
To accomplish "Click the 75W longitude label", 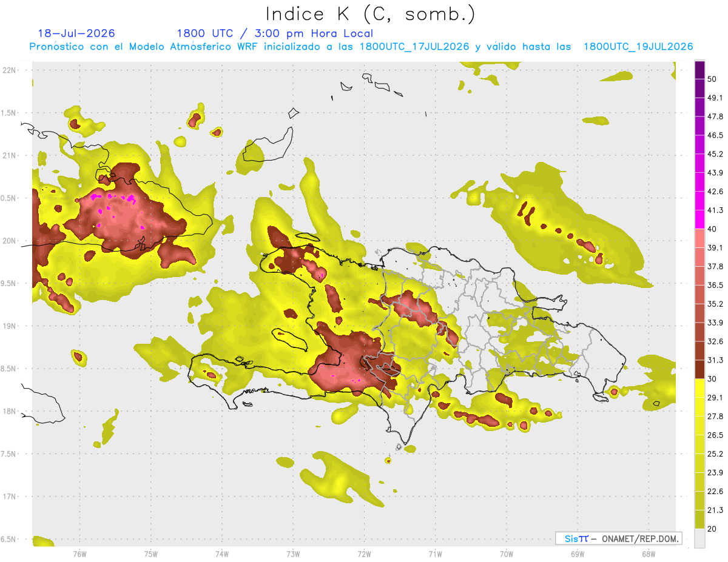I will [x=150, y=554].
